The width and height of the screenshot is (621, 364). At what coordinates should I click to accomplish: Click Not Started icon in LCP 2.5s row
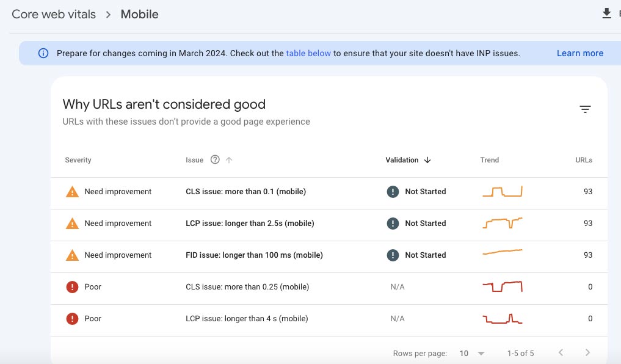pyautogui.click(x=393, y=224)
